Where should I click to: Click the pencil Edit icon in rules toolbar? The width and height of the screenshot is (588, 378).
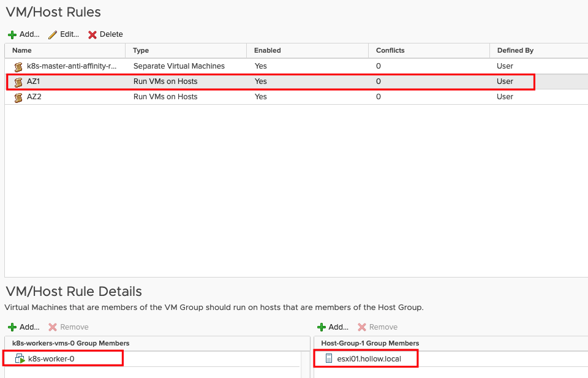click(53, 35)
